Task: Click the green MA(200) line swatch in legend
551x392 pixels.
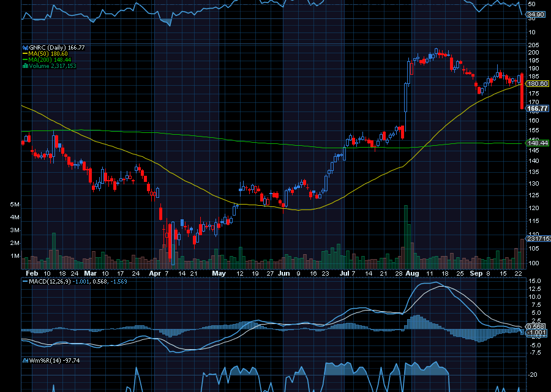Action: click(25, 60)
